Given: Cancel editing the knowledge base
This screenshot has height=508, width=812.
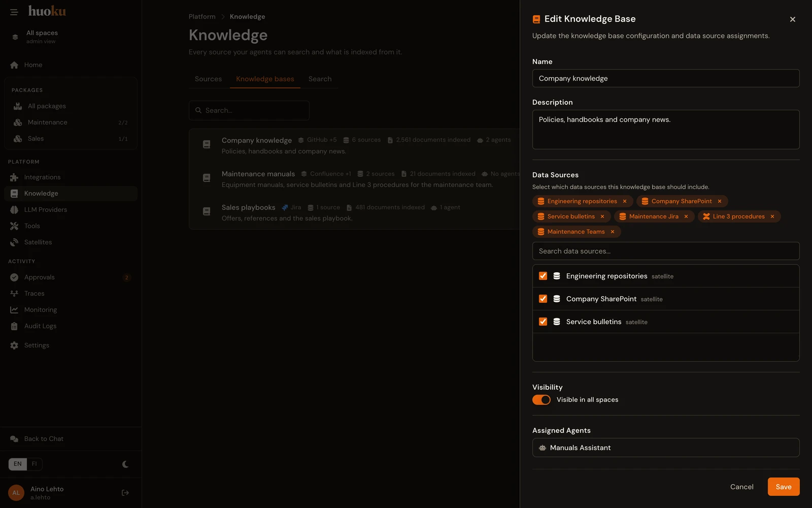Looking at the screenshot, I should click(741, 487).
